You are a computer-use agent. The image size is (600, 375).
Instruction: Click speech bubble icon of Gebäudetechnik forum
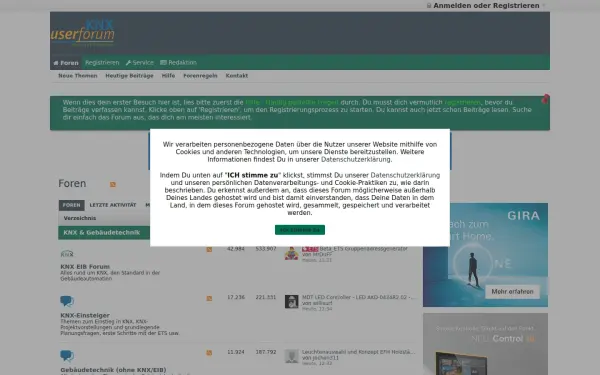click(x=67, y=356)
